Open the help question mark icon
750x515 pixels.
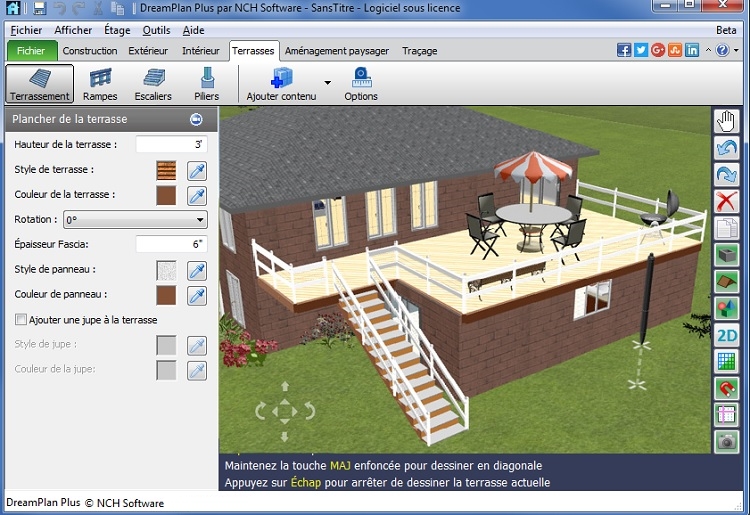[723, 50]
